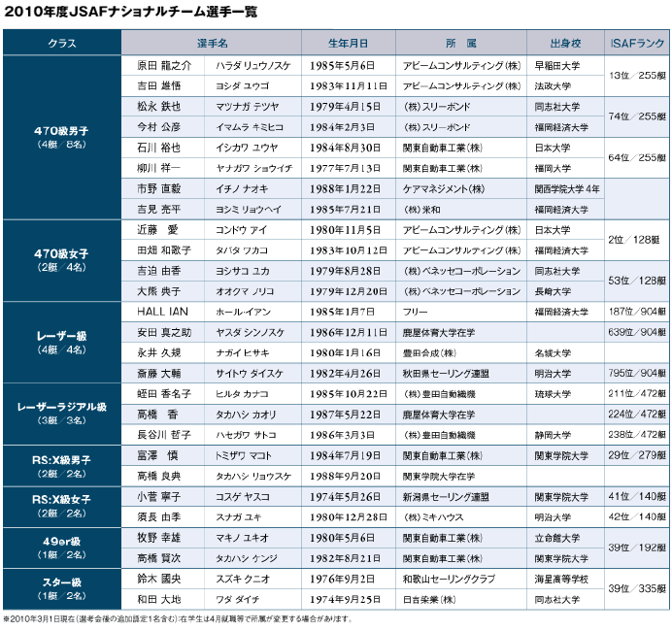
Task: Click the affiliation フリー
Action: tap(415, 313)
